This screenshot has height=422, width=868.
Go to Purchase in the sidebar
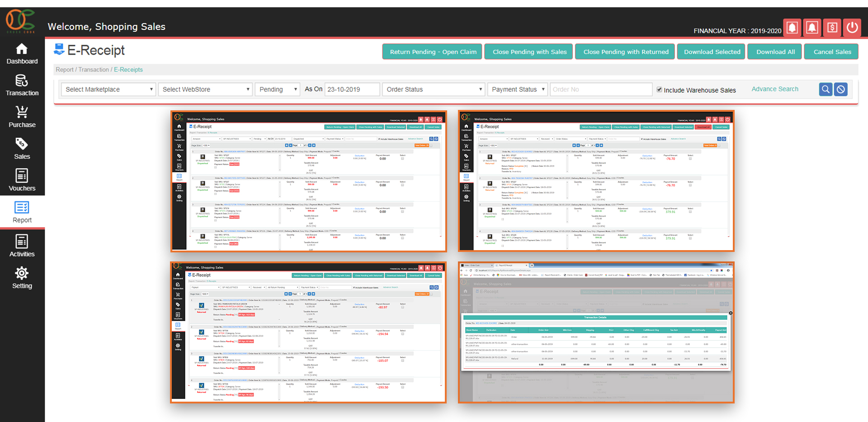pyautogui.click(x=22, y=117)
